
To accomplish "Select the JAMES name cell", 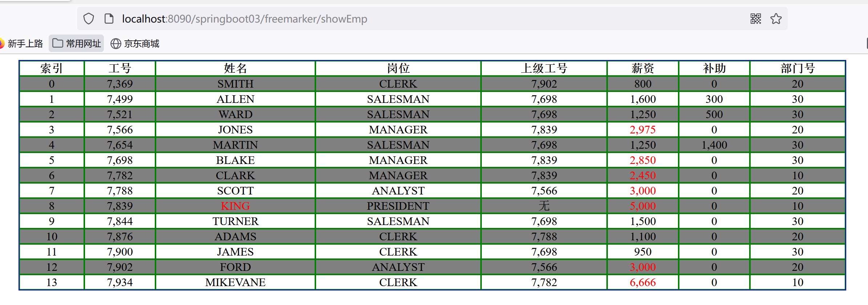I will click(235, 252).
